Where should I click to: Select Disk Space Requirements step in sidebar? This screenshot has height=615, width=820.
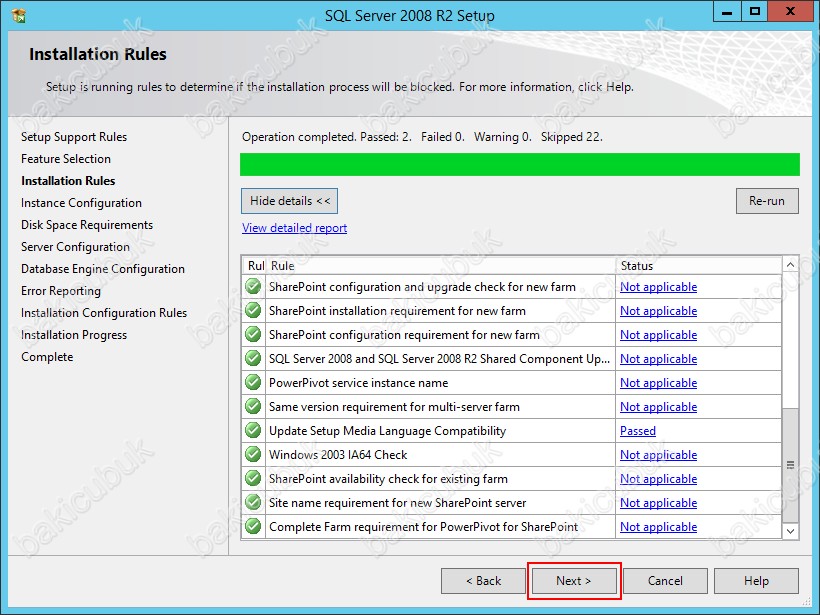click(x=87, y=225)
